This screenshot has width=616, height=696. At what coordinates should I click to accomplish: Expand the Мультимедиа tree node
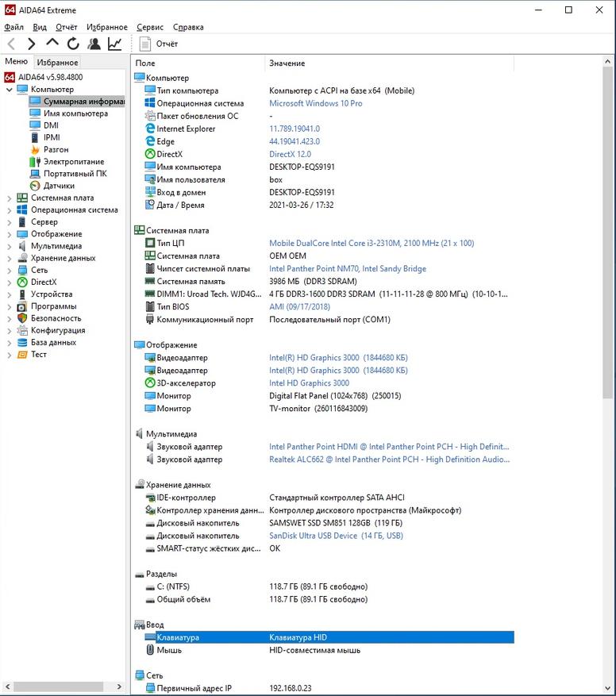[x=9, y=246]
